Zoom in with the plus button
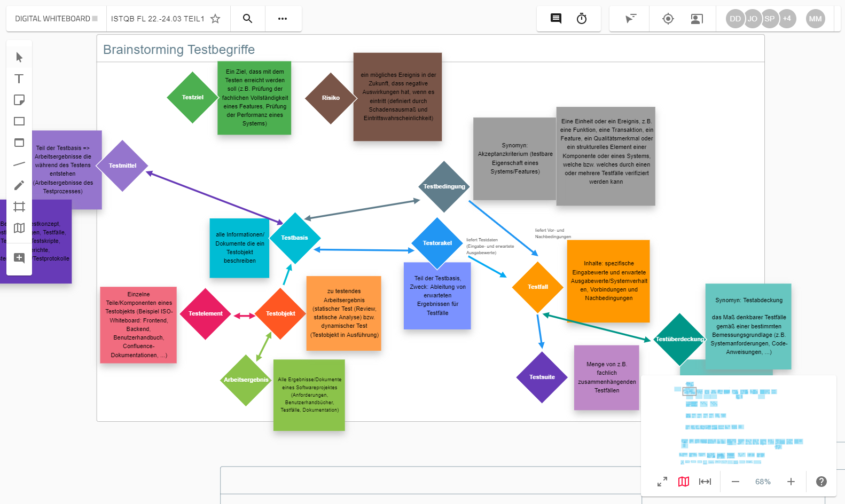The height and width of the screenshot is (504, 845). pos(791,482)
